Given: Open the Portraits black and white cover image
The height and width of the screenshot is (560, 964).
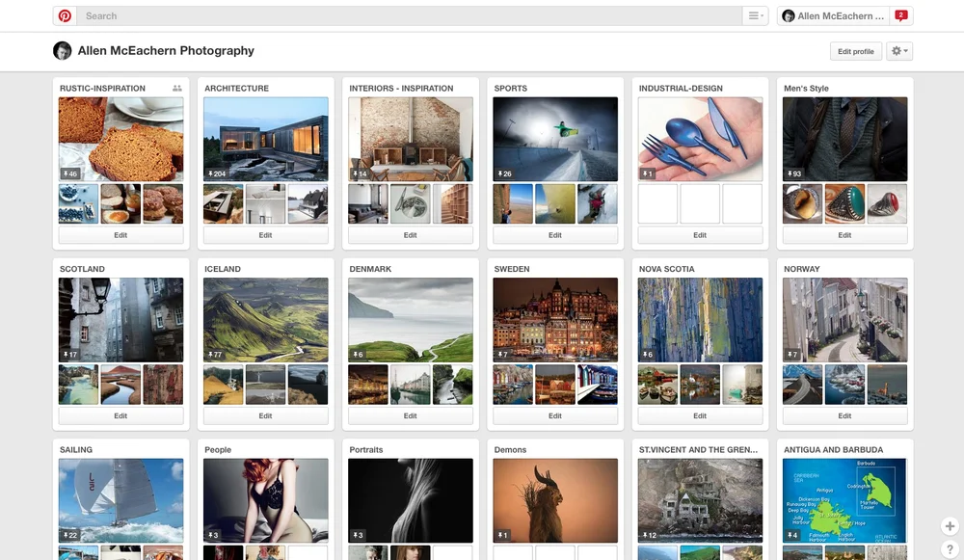Looking at the screenshot, I should tap(410, 500).
